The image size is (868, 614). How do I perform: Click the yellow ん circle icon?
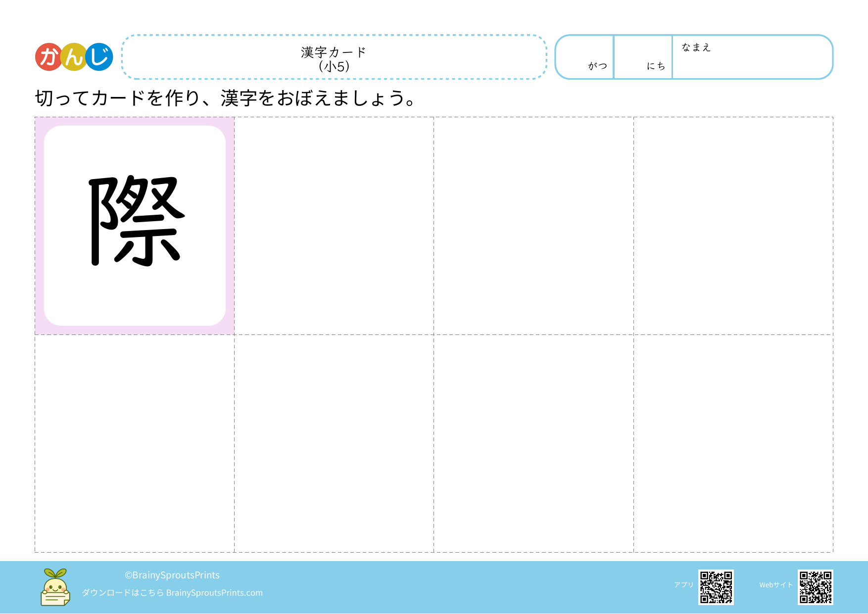click(74, 57)
